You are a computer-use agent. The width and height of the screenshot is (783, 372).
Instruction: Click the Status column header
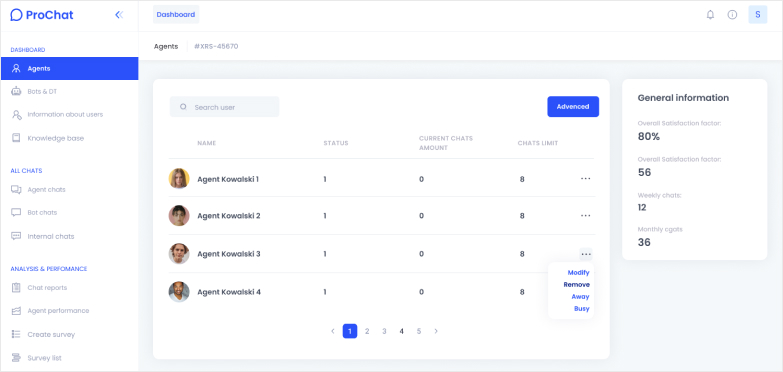point(336,143)
